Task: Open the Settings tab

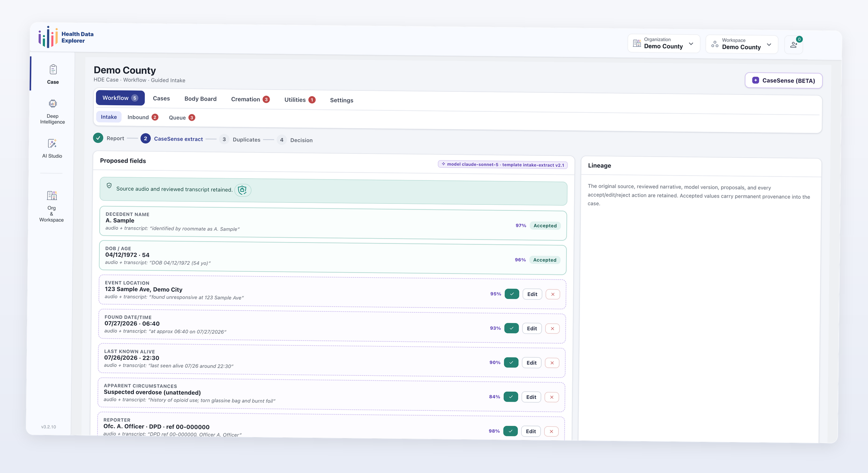Action: 341,100
